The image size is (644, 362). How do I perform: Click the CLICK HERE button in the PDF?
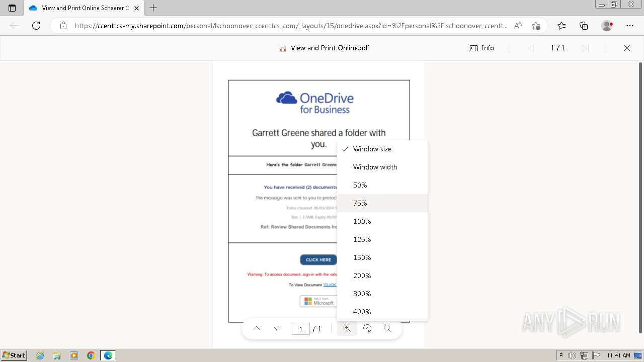click(x=318, y=259)
